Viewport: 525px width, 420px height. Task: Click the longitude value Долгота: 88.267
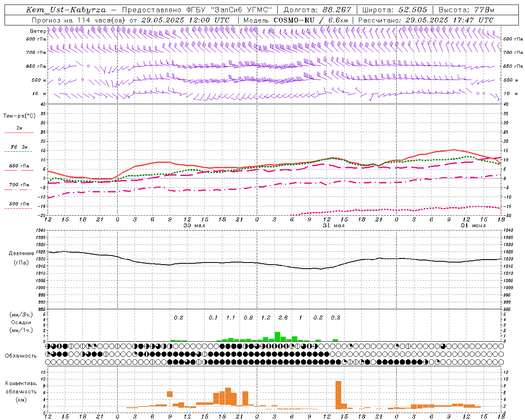tap(317, 10)
